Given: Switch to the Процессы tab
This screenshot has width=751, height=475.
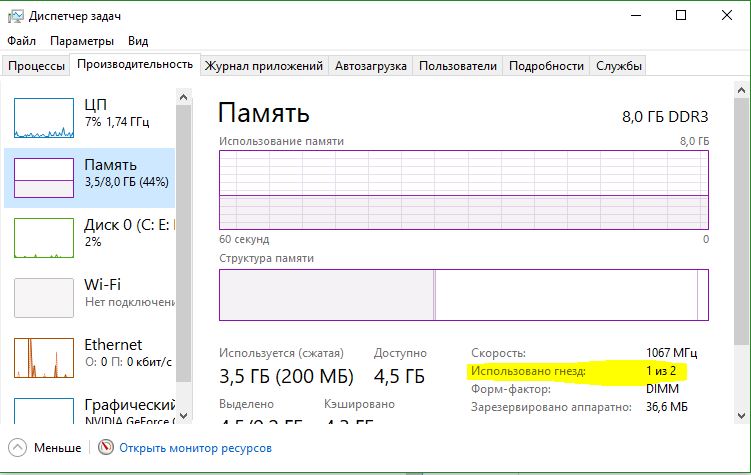Looking at the screenshot, I should click(x=37, y=66).
